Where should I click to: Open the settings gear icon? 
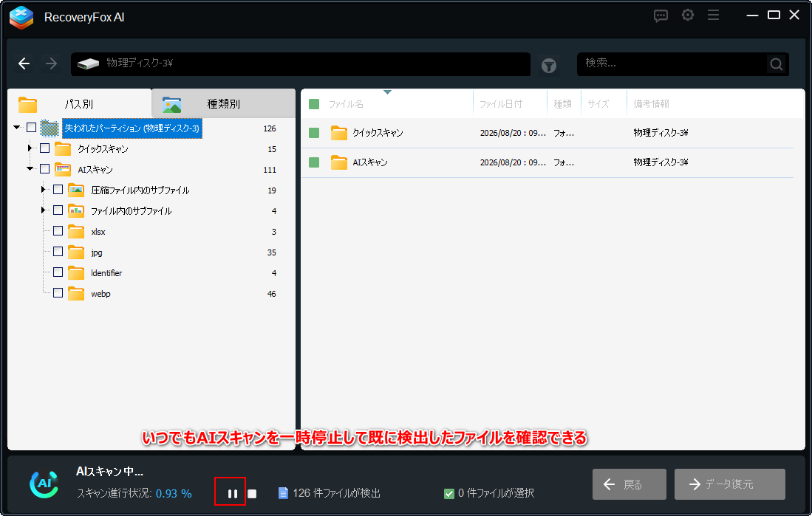(688, 15)
